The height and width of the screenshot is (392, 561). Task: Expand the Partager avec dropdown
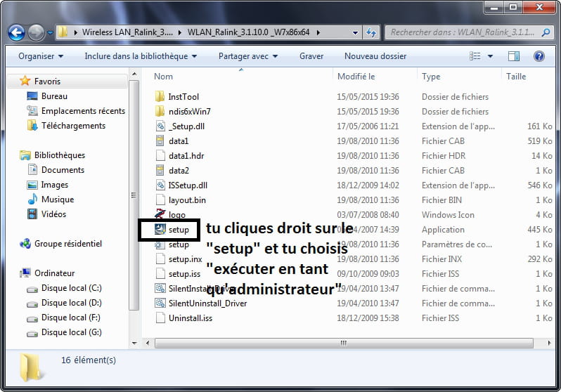click(x=247, y=56)
